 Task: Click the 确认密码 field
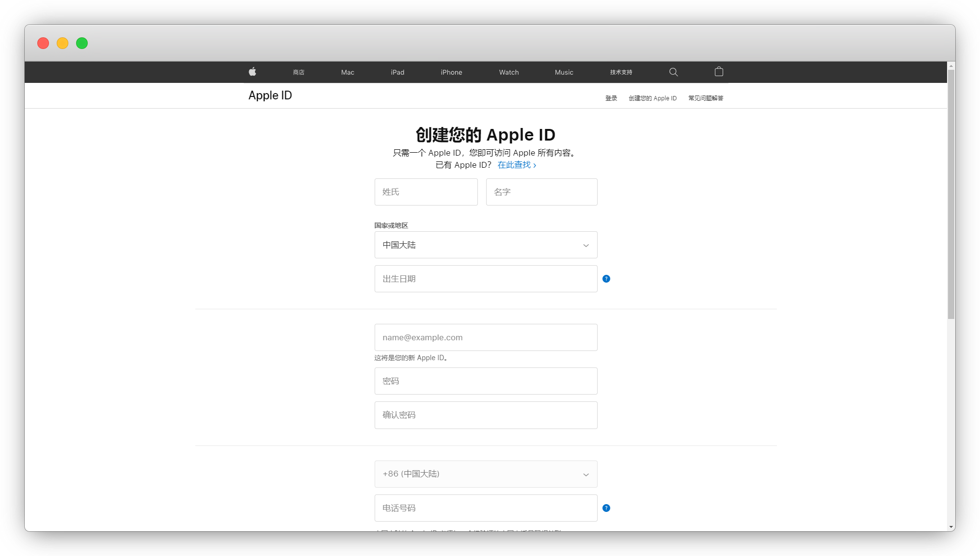pos(486,415)
